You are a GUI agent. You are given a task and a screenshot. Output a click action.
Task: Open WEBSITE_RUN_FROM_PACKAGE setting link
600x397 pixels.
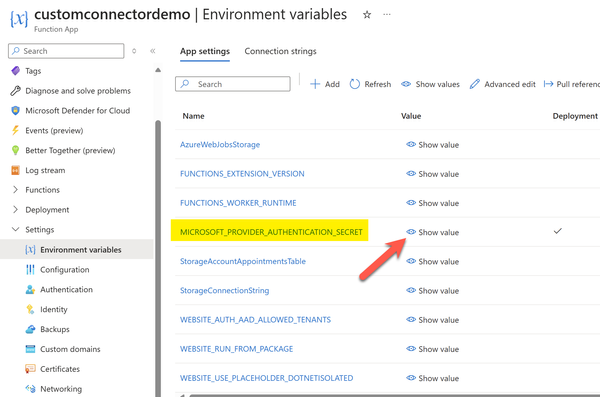[236, 349]
